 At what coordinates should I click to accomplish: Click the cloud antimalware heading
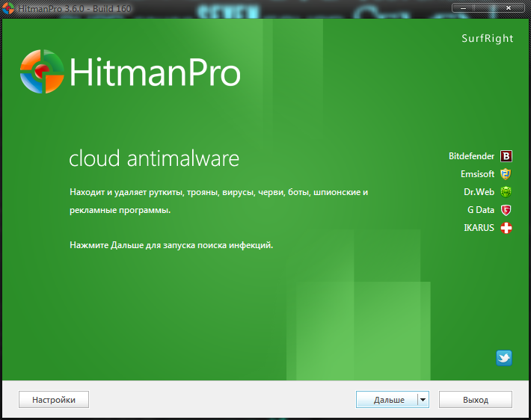click(154, 158)
